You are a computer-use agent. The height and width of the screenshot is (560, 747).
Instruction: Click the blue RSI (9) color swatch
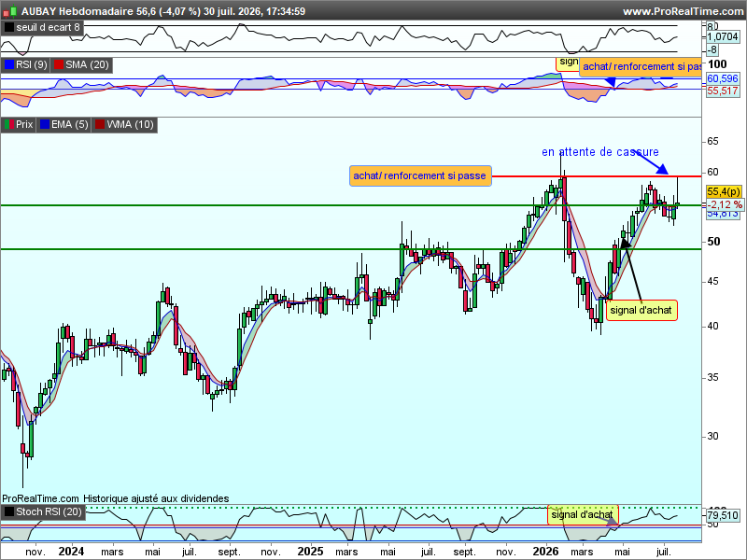pos(9,64)
